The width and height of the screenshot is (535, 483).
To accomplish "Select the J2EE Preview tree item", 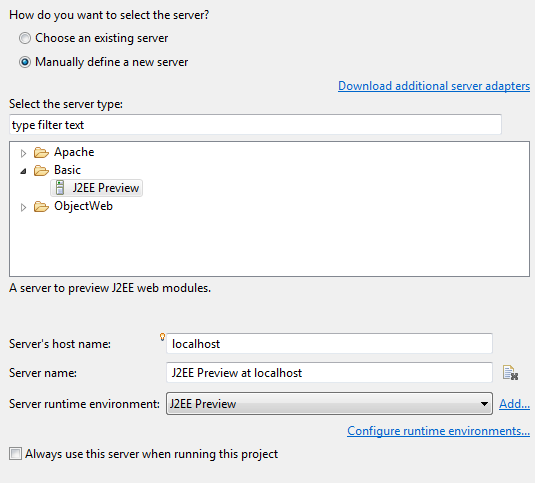I will pyautogui.click(x=97, y=188).
